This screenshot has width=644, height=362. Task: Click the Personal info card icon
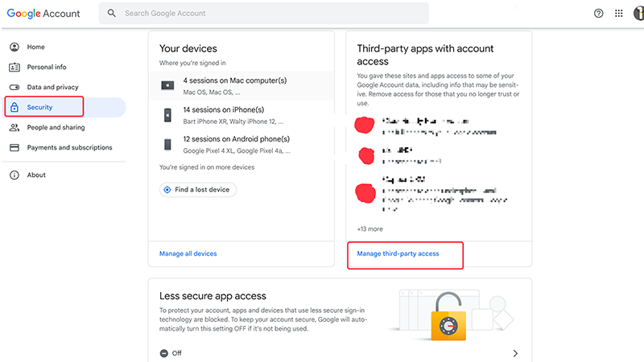click(14, 67)
